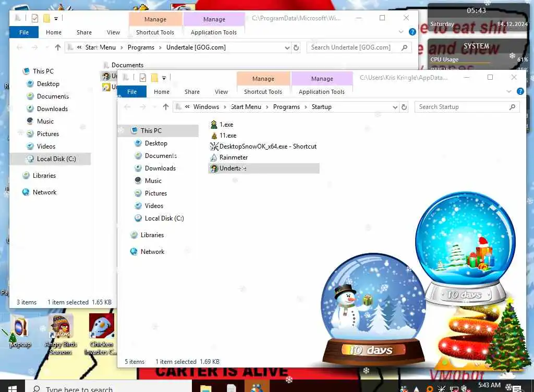Select Libraries in Startup window sidebar

click(152, 235)
